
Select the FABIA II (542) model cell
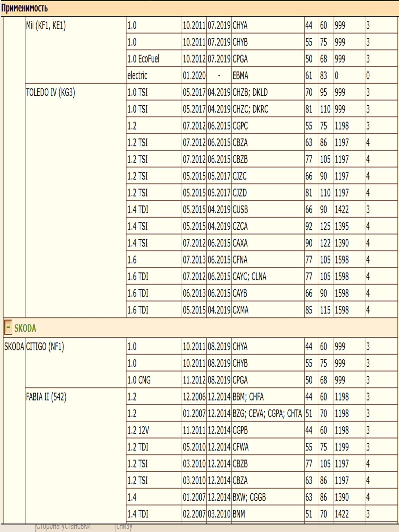46,397
